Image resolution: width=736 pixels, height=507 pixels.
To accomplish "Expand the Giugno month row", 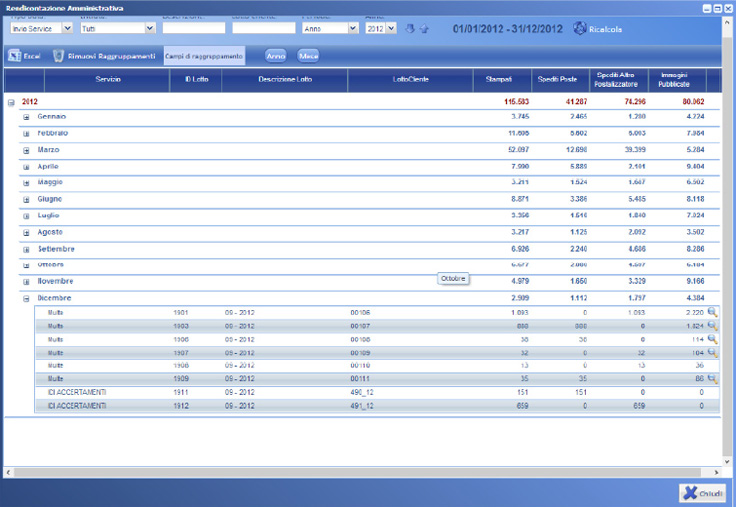I will click(26, 200).
